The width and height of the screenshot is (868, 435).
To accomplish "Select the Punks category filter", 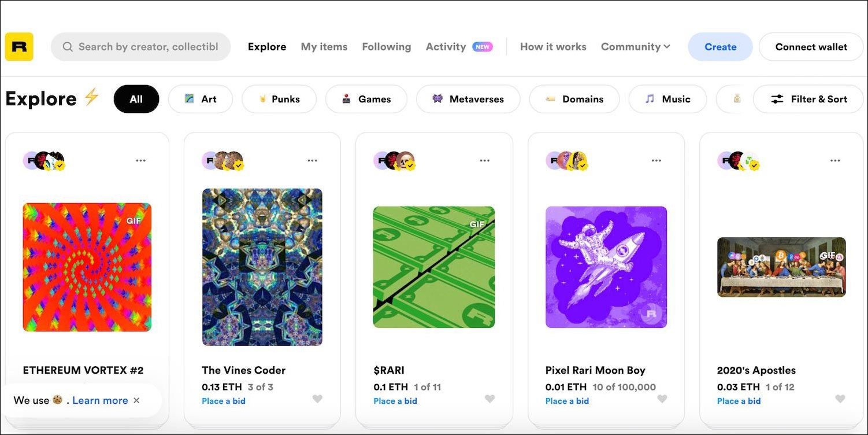I will [x=279, y=99].
